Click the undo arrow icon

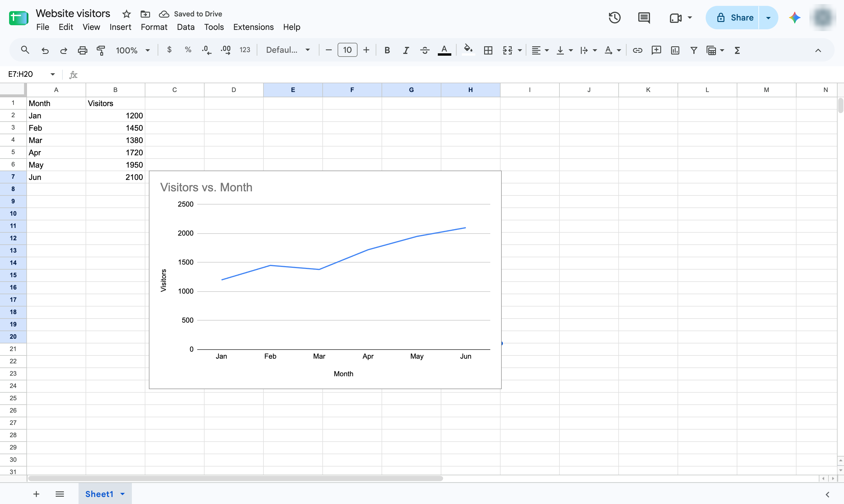pyautogui.click(x=45, y=50)
